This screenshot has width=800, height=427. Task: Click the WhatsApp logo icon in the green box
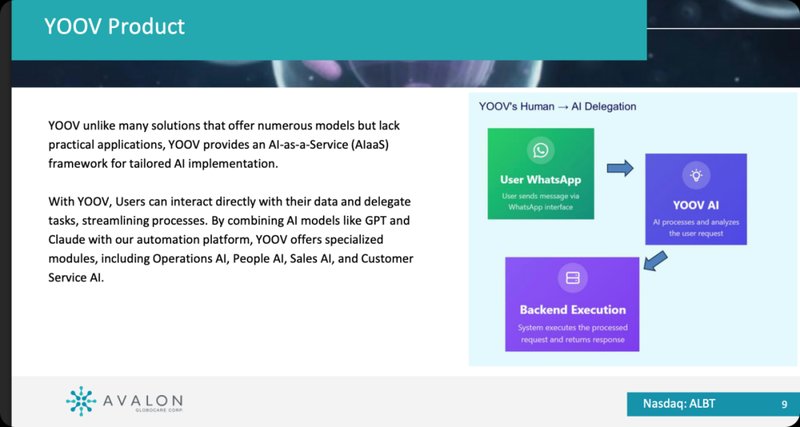point(541,152)
